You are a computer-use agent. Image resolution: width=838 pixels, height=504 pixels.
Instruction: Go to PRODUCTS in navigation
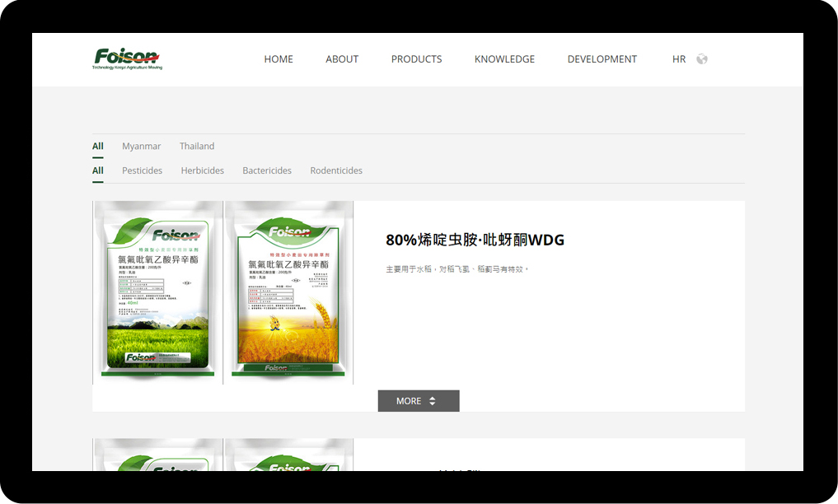[416, 59]
